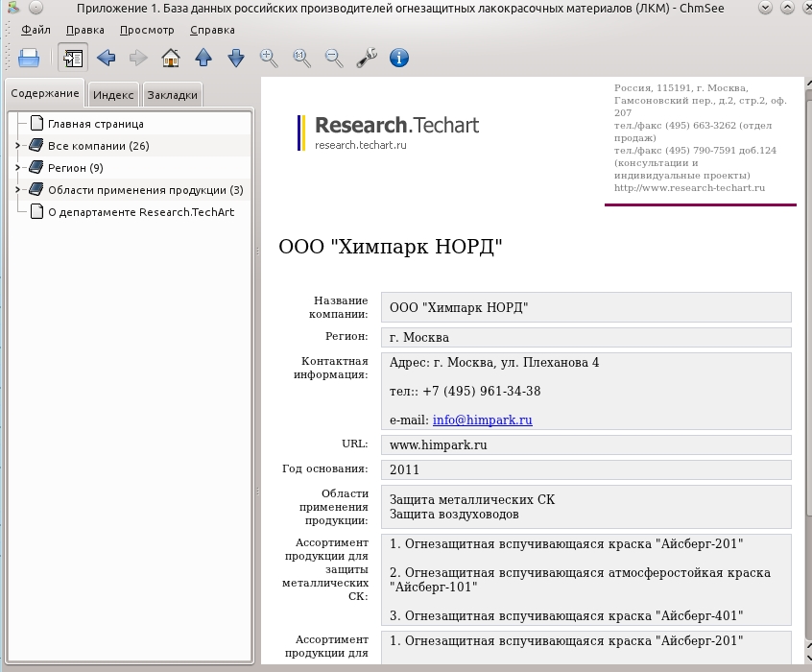
Task: Click the region value г. Москва
Action: pos(418,337)
